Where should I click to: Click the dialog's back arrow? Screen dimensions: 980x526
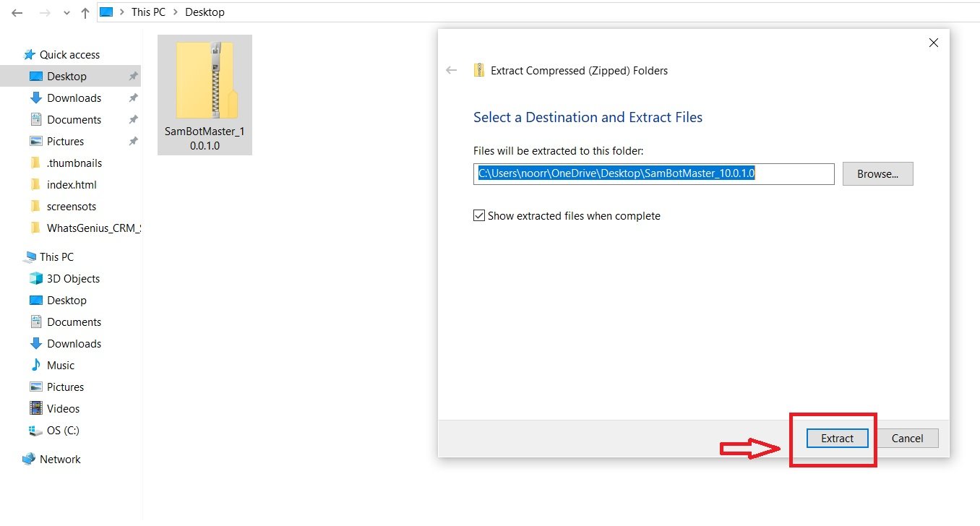tap(452, 70)
